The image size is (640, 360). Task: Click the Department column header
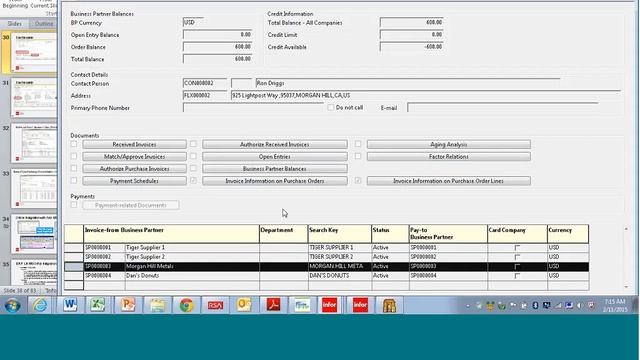[284, 234]
